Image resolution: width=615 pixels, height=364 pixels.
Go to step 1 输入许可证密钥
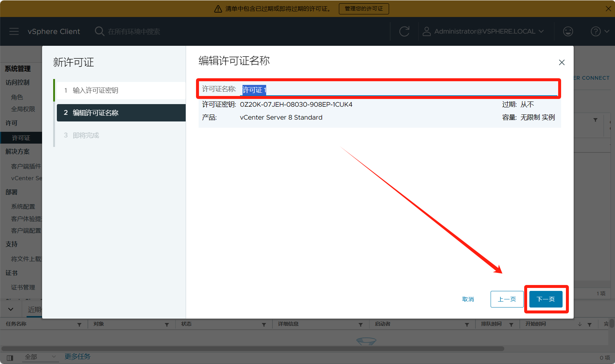95,90
